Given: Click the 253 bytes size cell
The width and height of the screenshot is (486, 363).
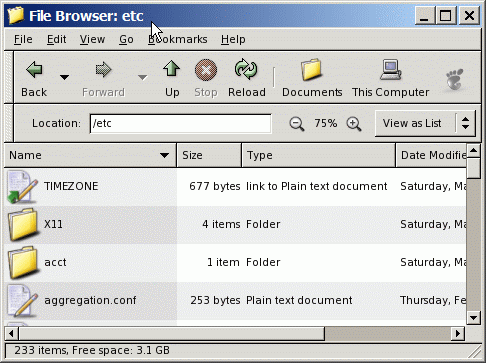Looking at the screenshot, I should coord(215,300).
